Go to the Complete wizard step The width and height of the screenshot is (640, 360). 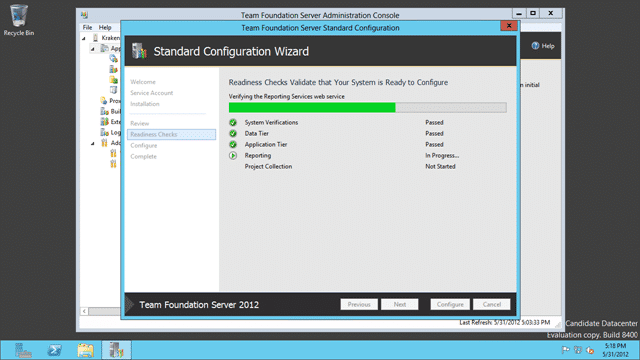pos(144,156)
